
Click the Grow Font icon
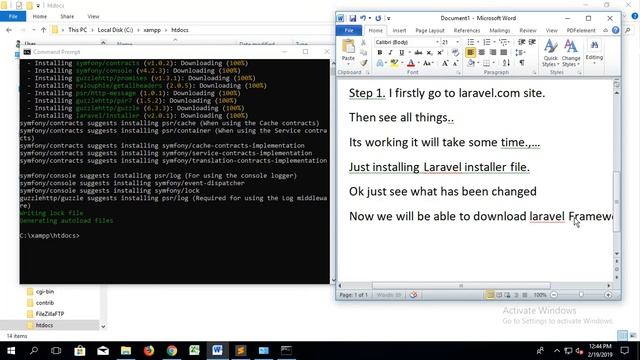(445, 63)
